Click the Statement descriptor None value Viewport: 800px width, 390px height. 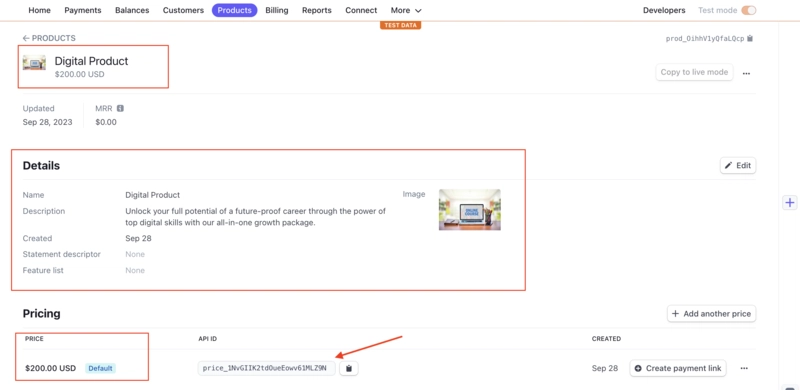[135, 254]
